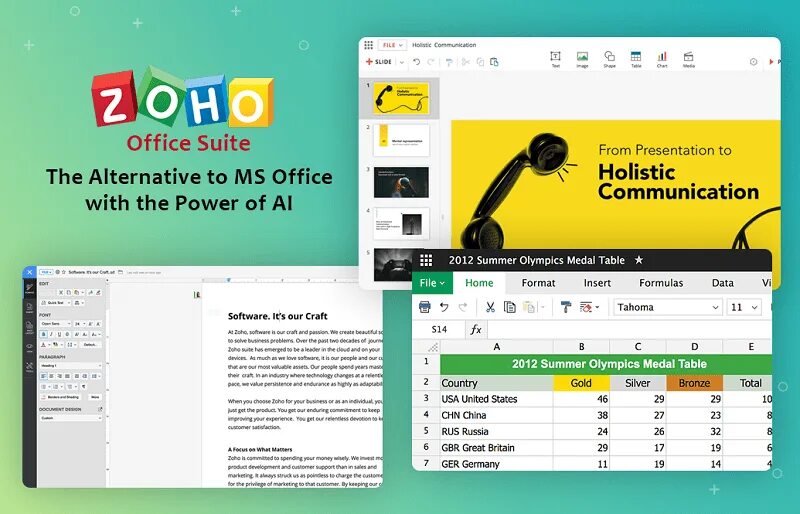Open the apps grid in the spreadsheet window
The width and height of the screenshot is (800, 514).
click(x=426, y=260)
